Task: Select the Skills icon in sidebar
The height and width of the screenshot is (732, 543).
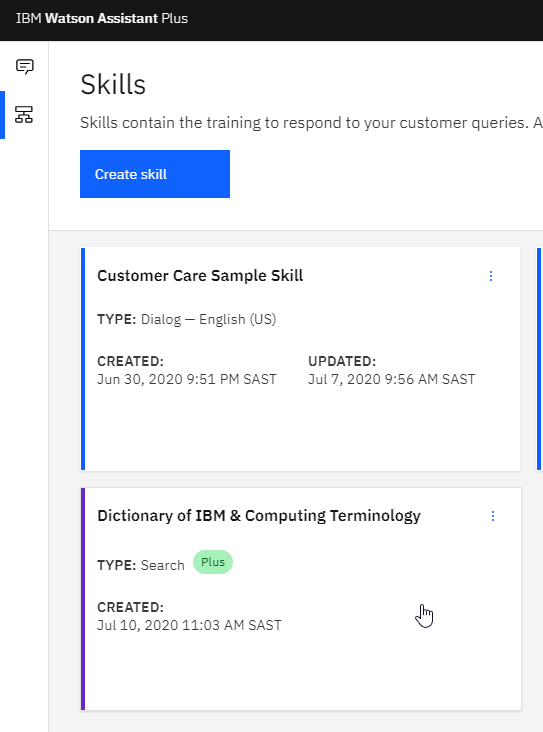Action: coord(24,114)
